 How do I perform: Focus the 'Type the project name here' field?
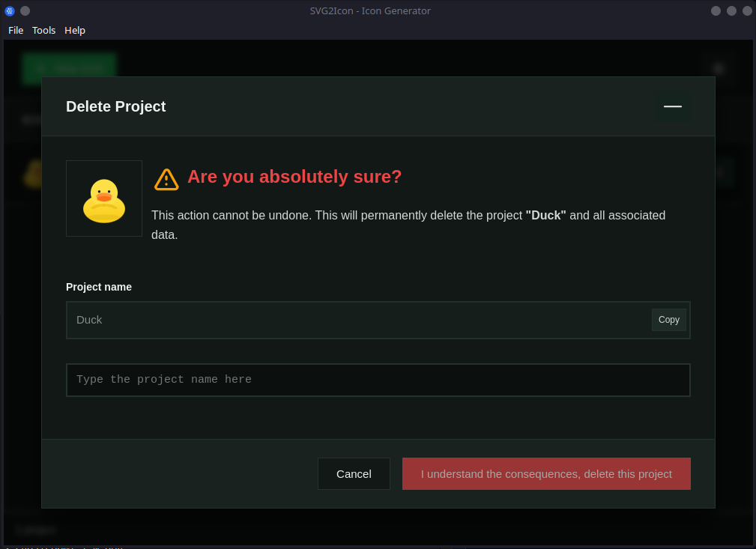378,380
